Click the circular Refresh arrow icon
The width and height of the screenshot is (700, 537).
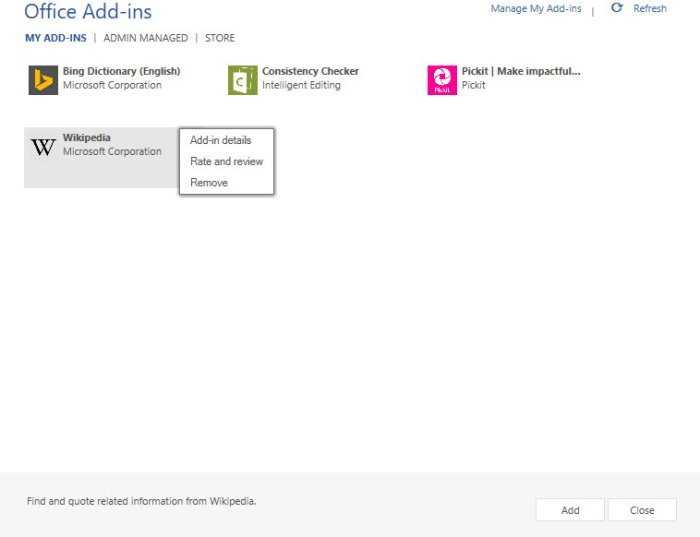pos(617,8)
